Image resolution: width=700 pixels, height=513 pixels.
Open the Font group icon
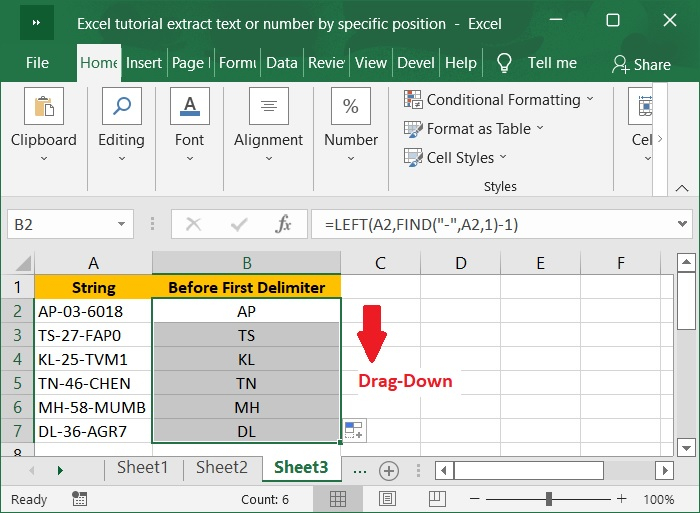pos(189,107)
